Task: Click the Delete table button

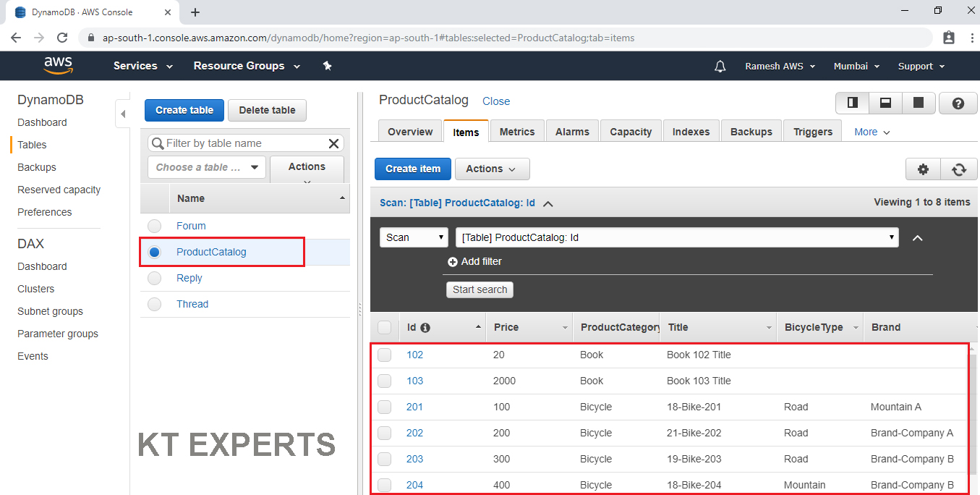Action: pyautogui.click(x=267, y=111)
